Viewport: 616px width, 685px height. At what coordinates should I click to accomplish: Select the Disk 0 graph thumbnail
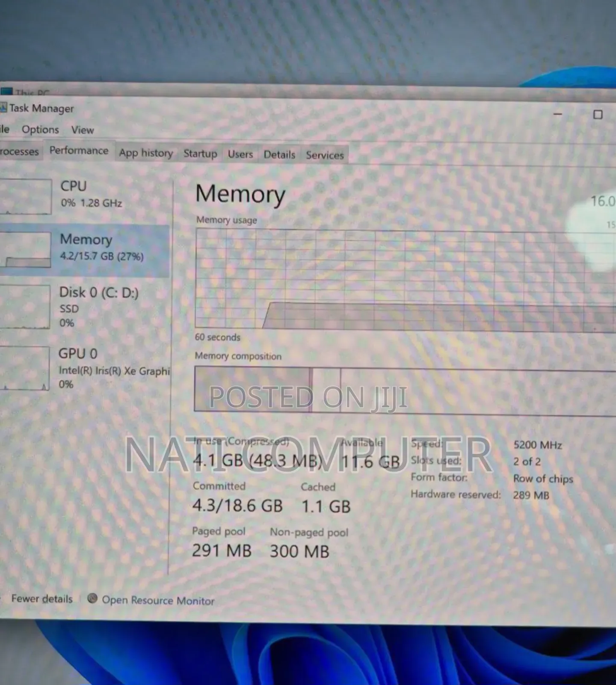pos(25,307)
